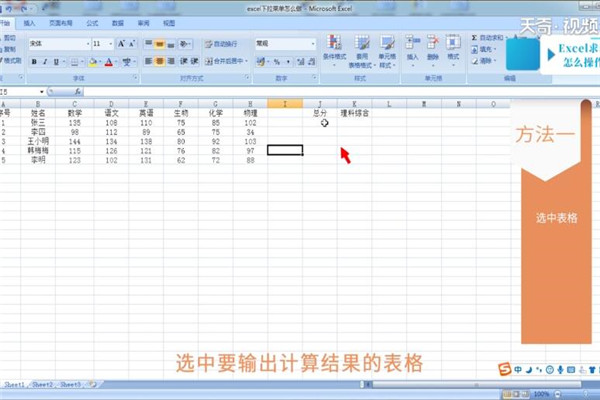Toggle center text alignment
This screenshot has height=400, width=600.
pos(160,61)
